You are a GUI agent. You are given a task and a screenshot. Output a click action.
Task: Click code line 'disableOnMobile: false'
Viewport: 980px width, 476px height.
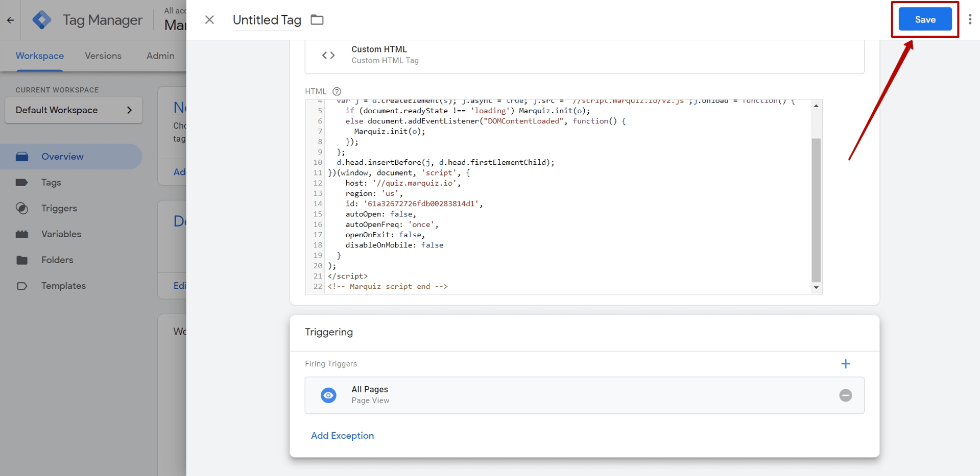click(x=394, y=245)
